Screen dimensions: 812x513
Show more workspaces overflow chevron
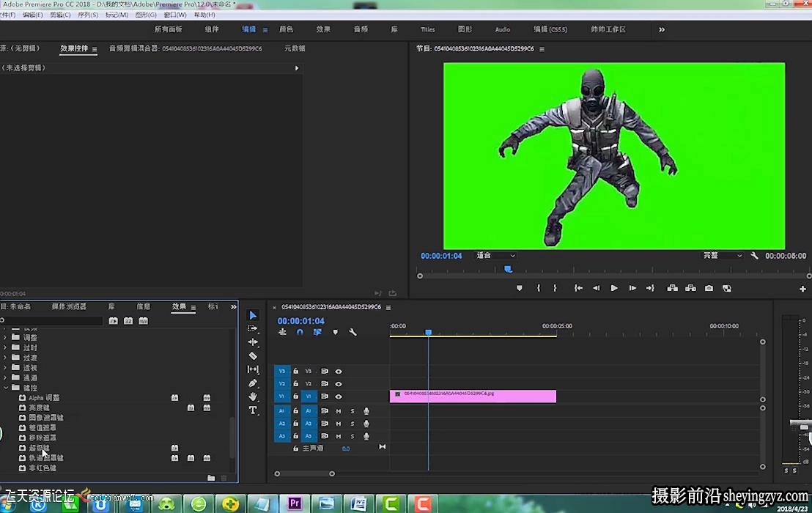click(661, 29)
